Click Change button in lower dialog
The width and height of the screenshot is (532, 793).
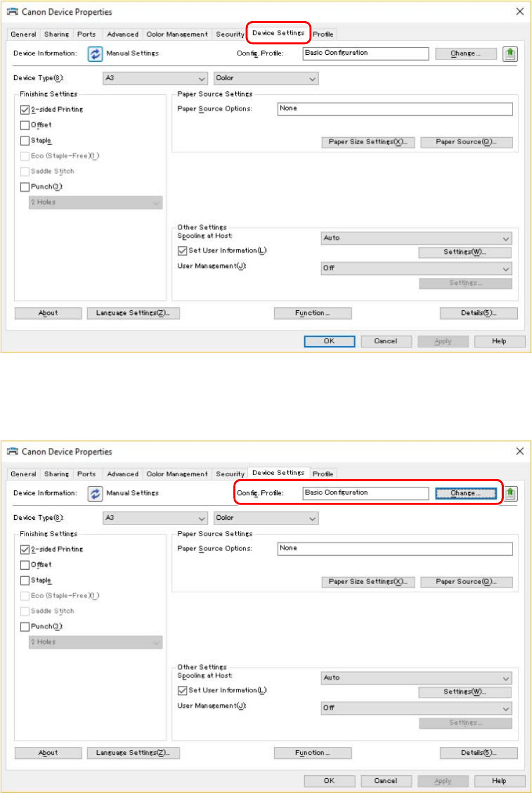(465, 493)
